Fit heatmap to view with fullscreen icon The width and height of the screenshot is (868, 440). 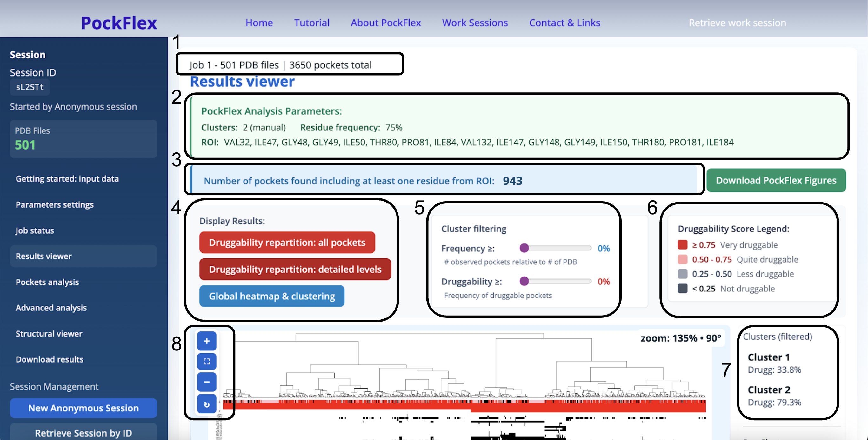tap(207, 362)
